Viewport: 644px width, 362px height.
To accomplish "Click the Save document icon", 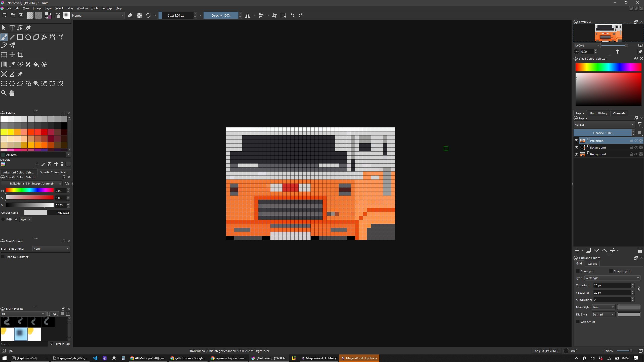I will [21, 15].
